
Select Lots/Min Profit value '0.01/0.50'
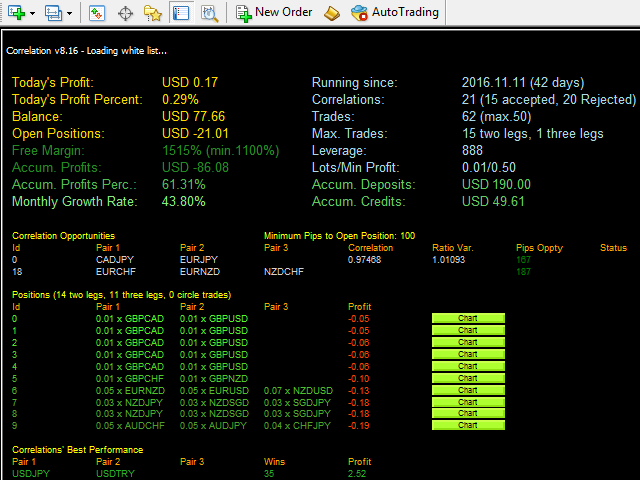(x=489, y=168)
